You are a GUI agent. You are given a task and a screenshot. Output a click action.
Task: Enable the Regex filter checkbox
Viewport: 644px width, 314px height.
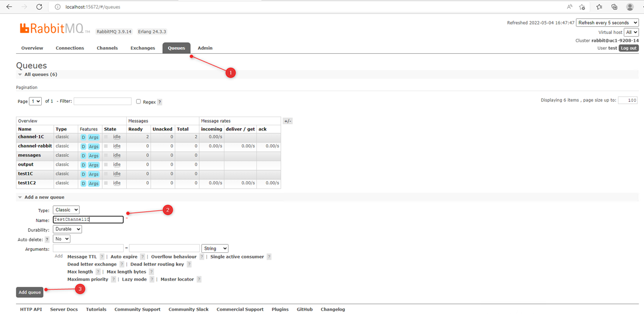point(138,101)
